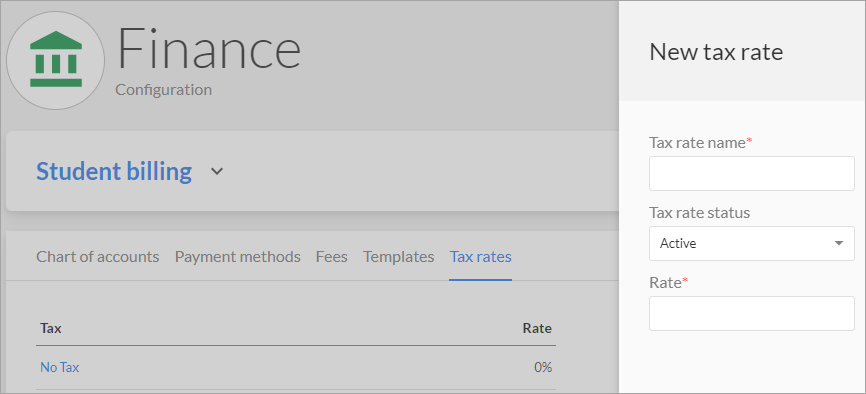Viewport: 866px width, 394px height.
Task: Click the Tax column header
Action: coord(51,328)
